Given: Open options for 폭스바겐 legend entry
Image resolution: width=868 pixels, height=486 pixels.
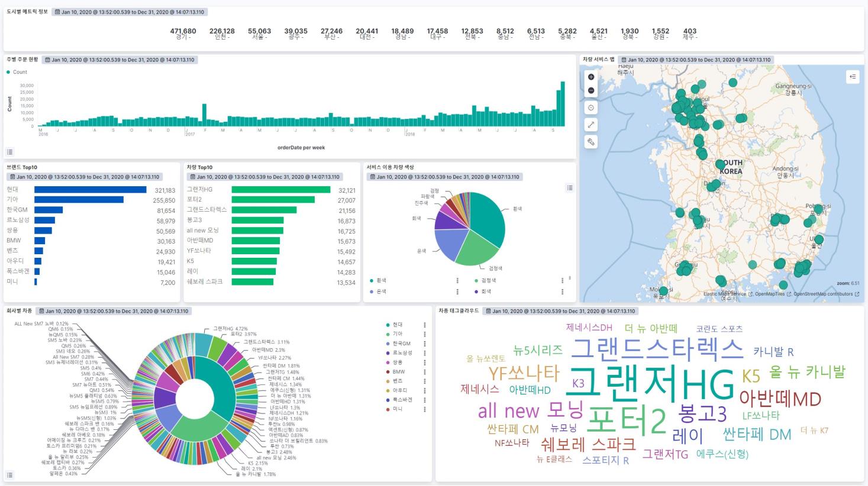Looking at the screenshot, I should tap(424, 400).
